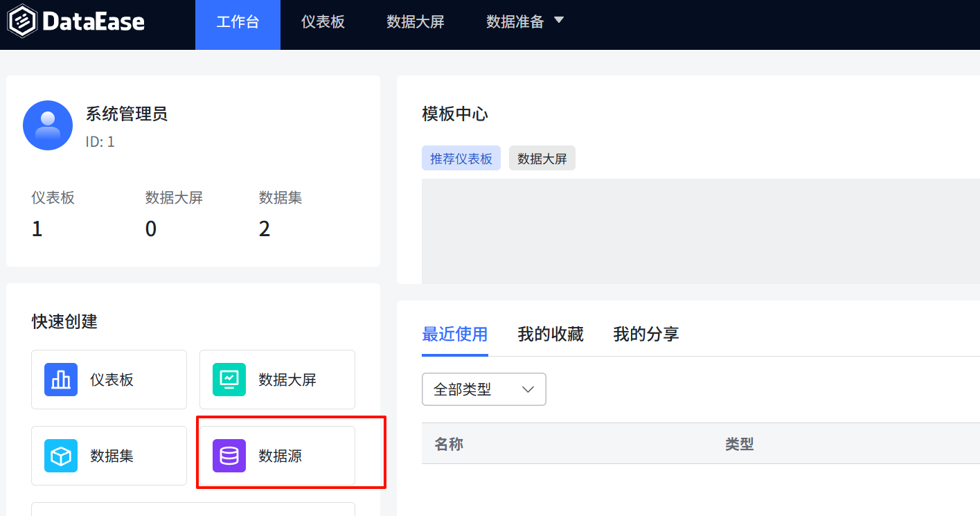The image size is (980, 516).
Task: Click the DataEase logo icon
Action: (x=22, y=21)
